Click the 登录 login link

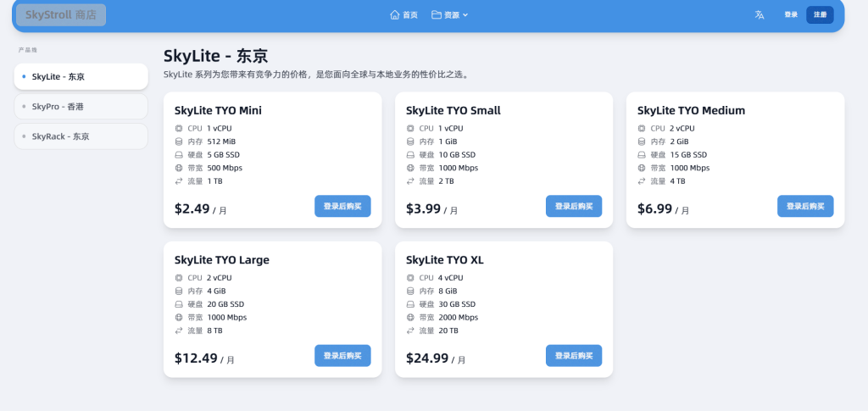click(x=791, y=14)
